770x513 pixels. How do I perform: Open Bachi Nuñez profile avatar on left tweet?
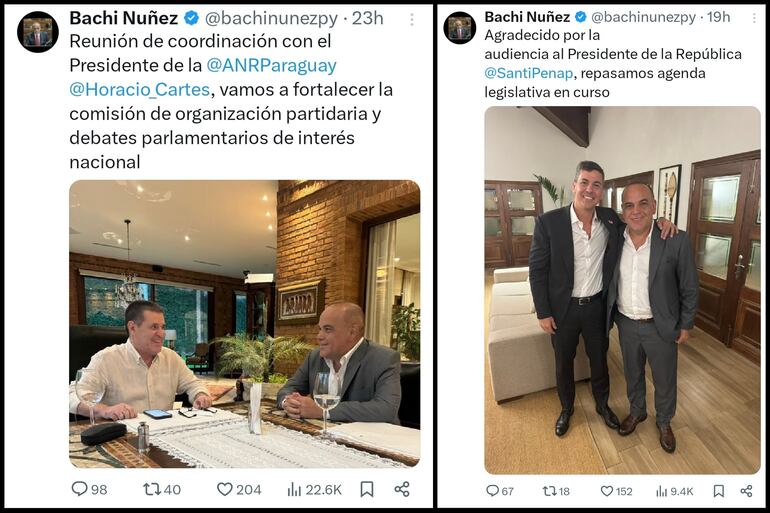click(x=38, y=32)
